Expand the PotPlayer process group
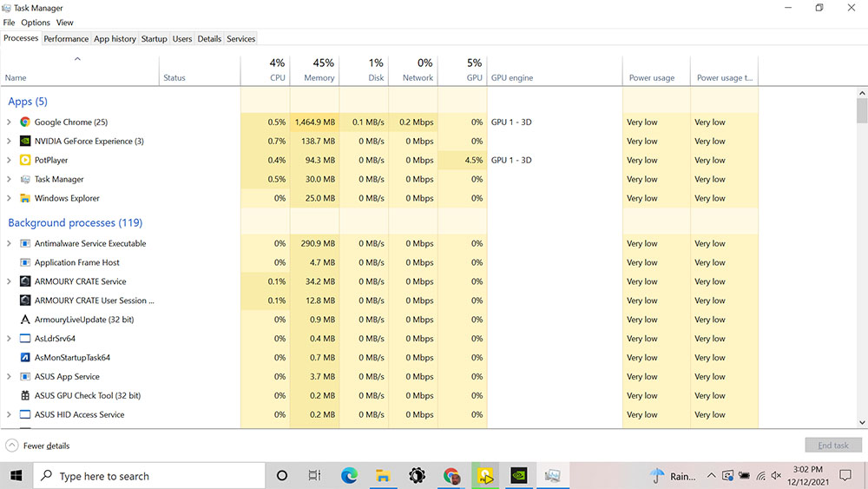The height and width of the screenshot is (489, 868). pos(9,160)
